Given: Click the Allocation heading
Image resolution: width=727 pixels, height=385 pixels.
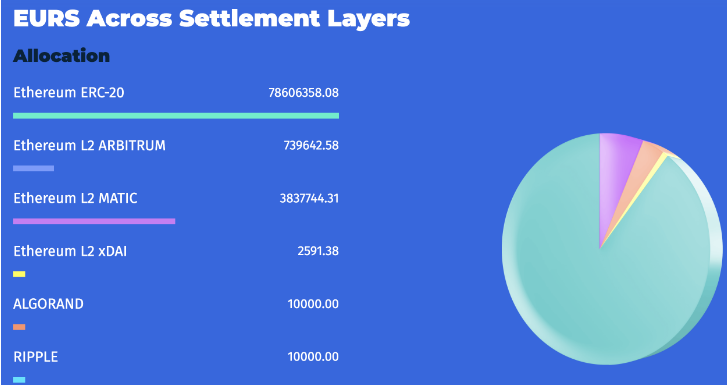Looking at the screenshot, I should [61, 56].
